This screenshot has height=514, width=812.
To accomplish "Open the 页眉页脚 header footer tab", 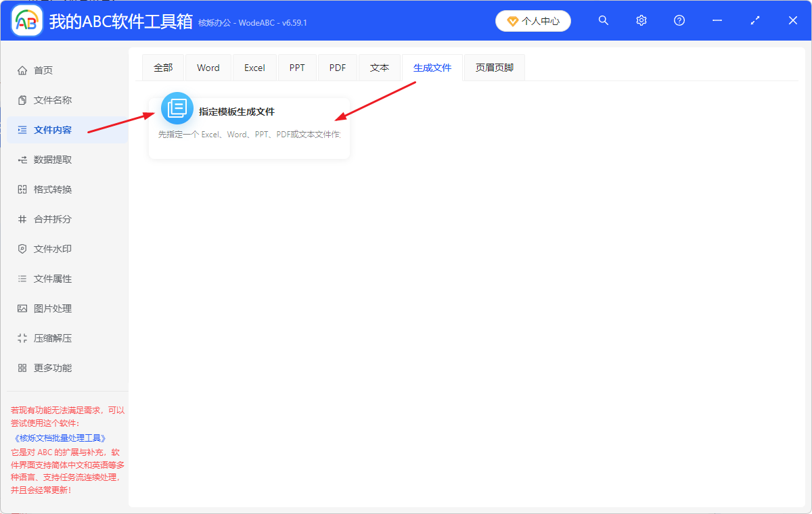I will pyautogui.click(x=494, y=67).
